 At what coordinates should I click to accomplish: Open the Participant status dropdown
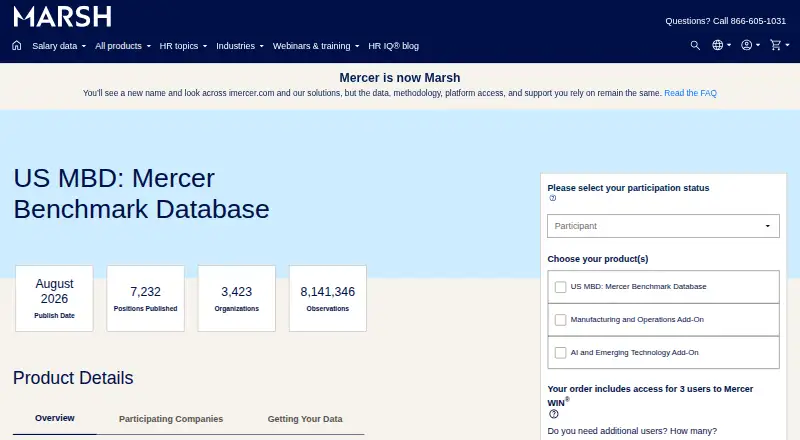coord(663,226)
